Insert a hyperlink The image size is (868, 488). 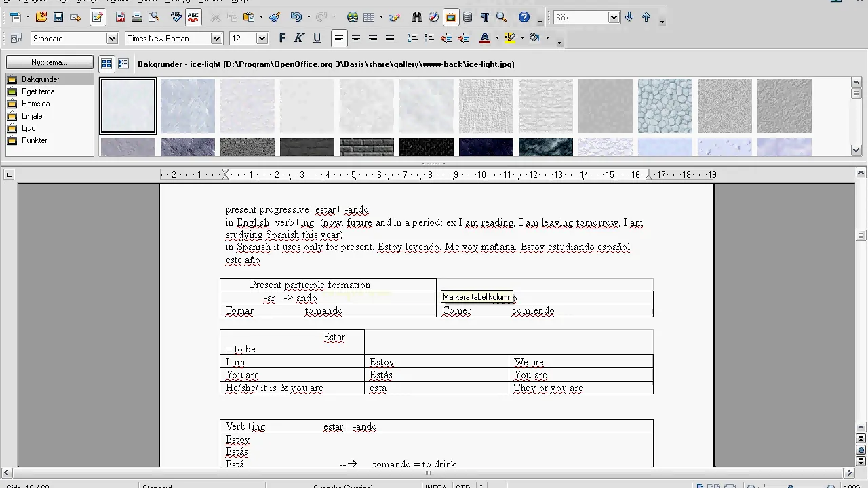pyautogui.click(x=353, y=18)
